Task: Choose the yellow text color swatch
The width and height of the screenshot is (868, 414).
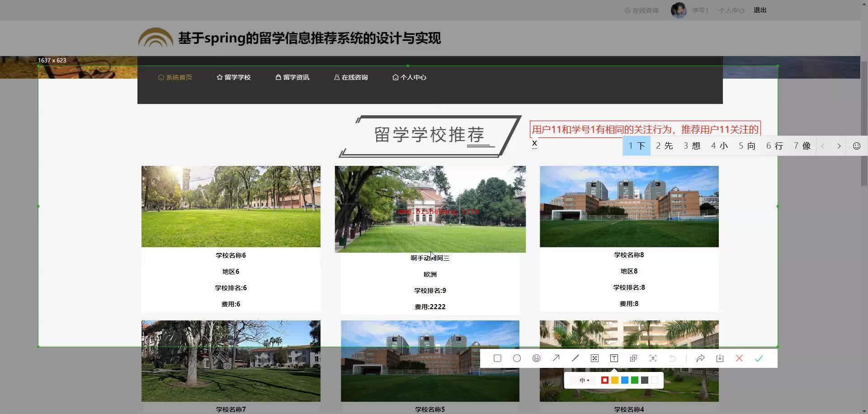Action: coord(615,381)
